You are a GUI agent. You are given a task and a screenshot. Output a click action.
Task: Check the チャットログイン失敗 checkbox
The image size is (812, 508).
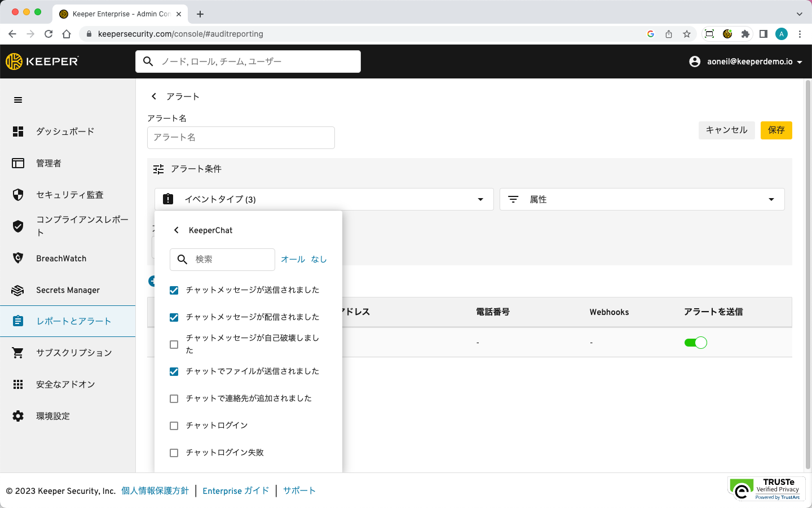174,453
